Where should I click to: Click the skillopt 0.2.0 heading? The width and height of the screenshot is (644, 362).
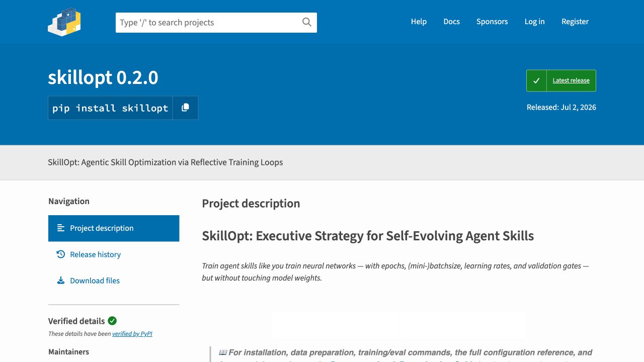[x=103, y=77]
